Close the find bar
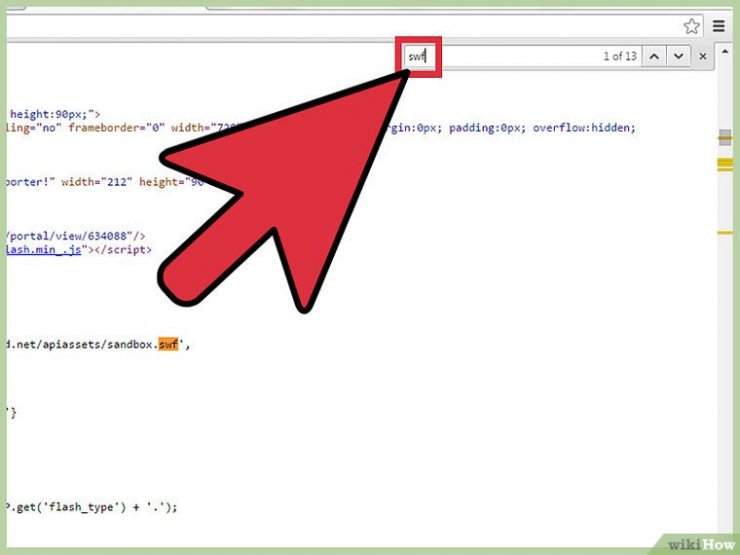The image size is (740, 555). 703,57
